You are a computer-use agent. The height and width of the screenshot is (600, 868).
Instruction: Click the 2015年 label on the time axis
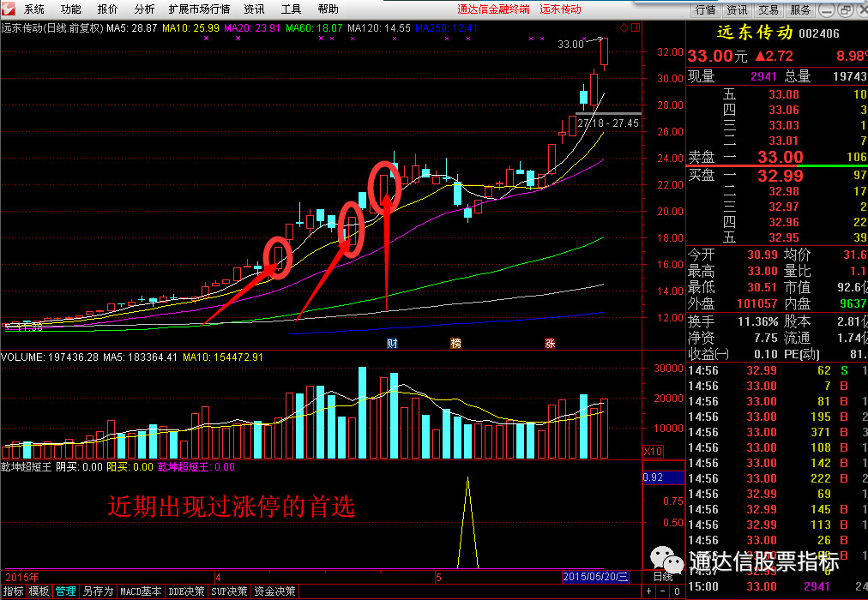tap(21, 577)
